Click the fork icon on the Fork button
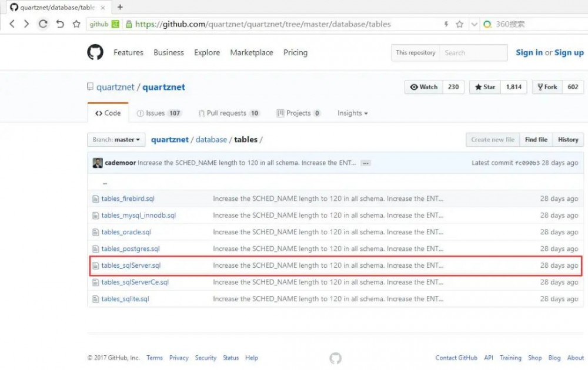Image resolution: width=588 pixels, height=370 pixels. [539, 87]
